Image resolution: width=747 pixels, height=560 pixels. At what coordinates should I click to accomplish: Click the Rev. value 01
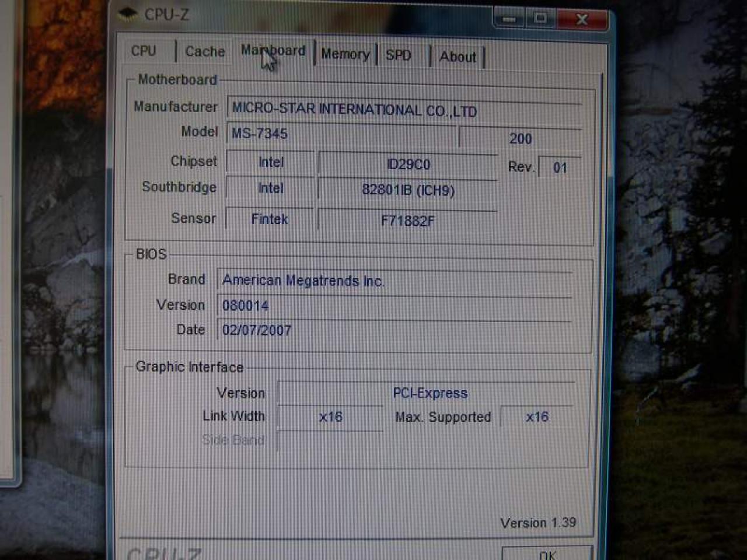[560, 168]
